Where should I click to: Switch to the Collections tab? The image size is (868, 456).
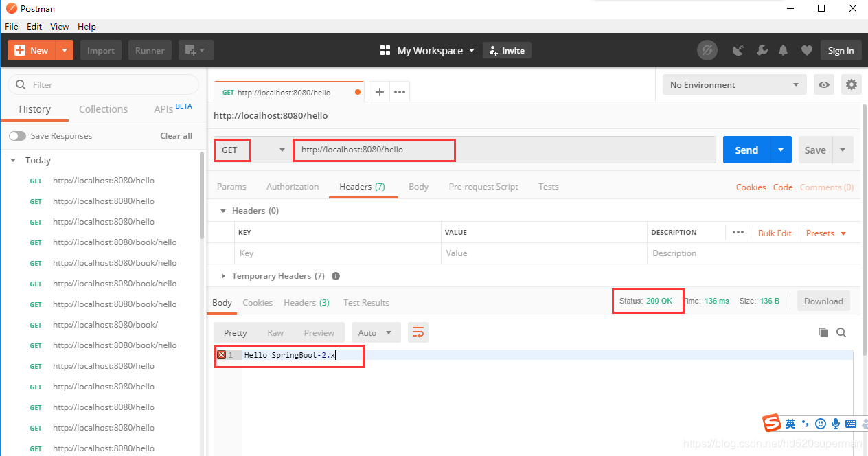pyautogui.click(x=103, y=109)
